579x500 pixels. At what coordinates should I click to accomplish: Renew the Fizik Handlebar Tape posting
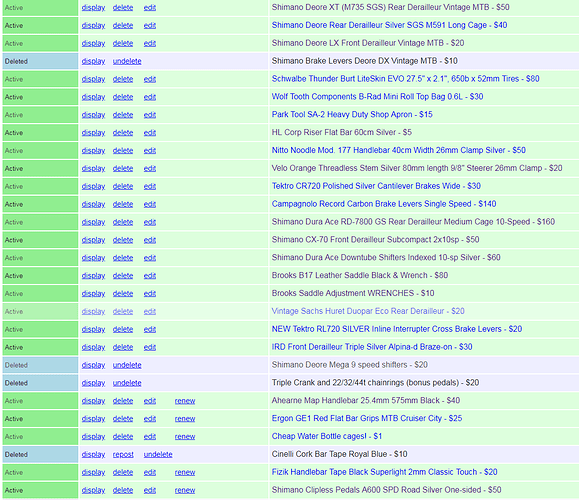(x=185, y=472)
